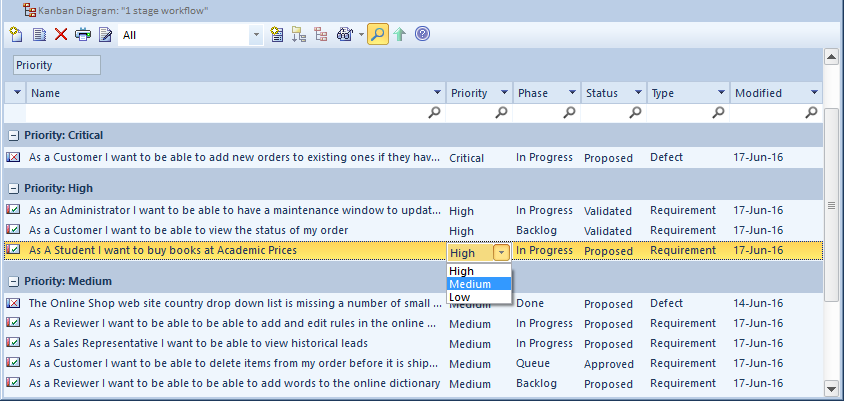This screenshot has height=401, width=844.
Task: Open Help with the question mark icon
Action: point(422,35)
